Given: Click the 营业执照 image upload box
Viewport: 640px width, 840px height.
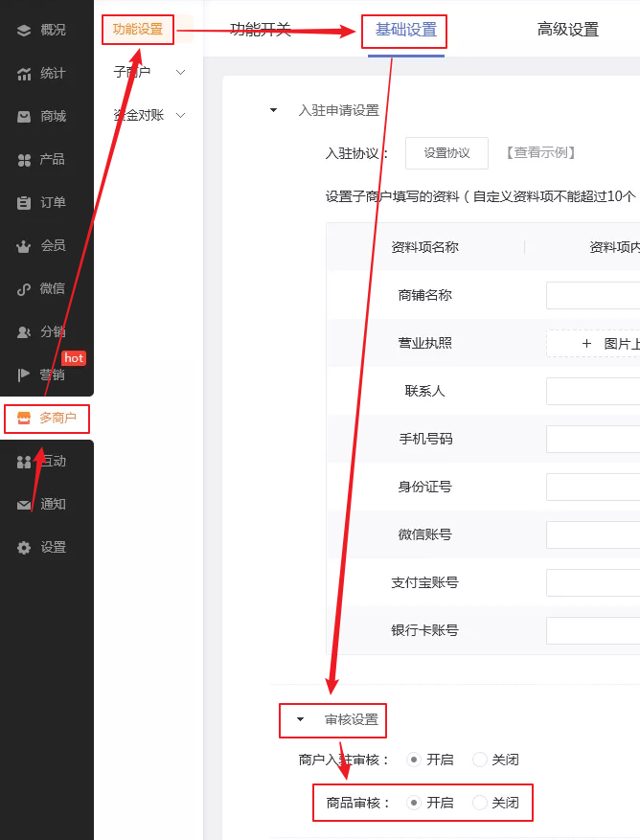Looking at the screenshot, I should tap(592, 343).
